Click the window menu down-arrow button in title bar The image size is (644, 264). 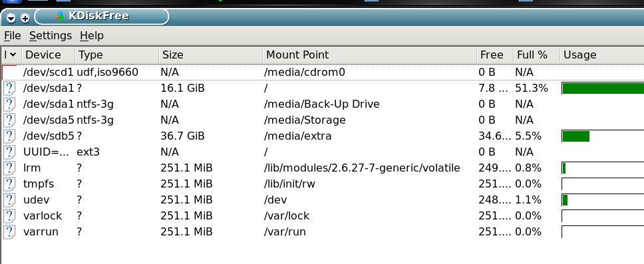point(11,18)
